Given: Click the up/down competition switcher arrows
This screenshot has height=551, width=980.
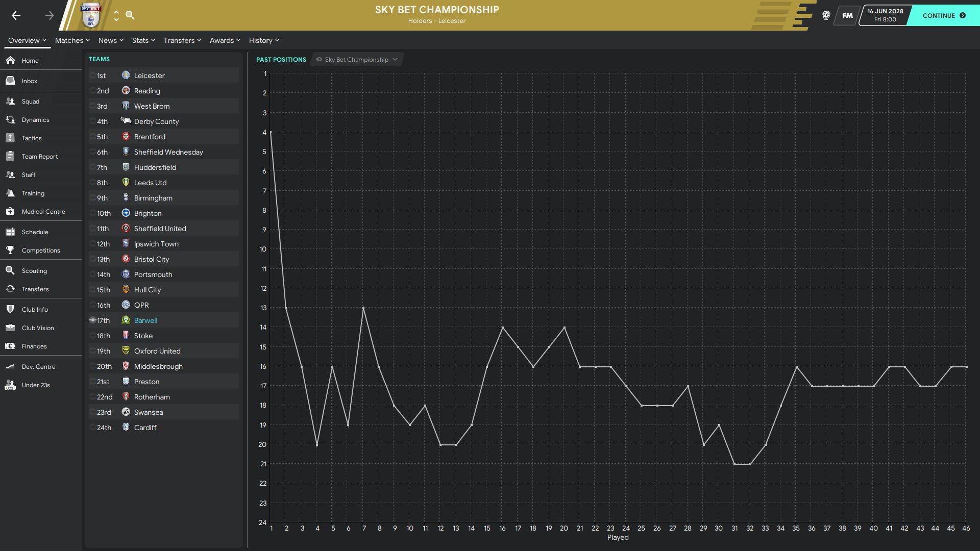Looking at the screenshot, I should coord(116,15).
